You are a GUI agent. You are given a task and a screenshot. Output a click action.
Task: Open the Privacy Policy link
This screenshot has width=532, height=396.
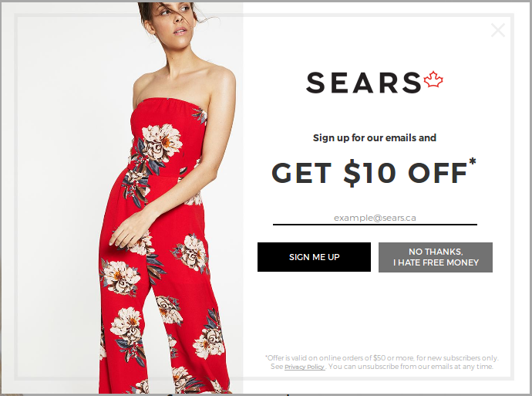click(x=305, y=367)
